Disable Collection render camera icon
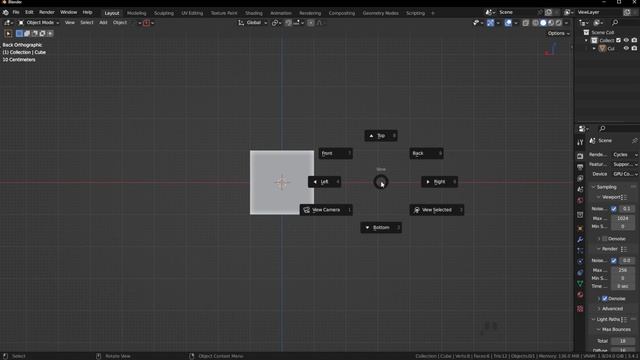The image size is (640, 360). [x=634, y=40]
